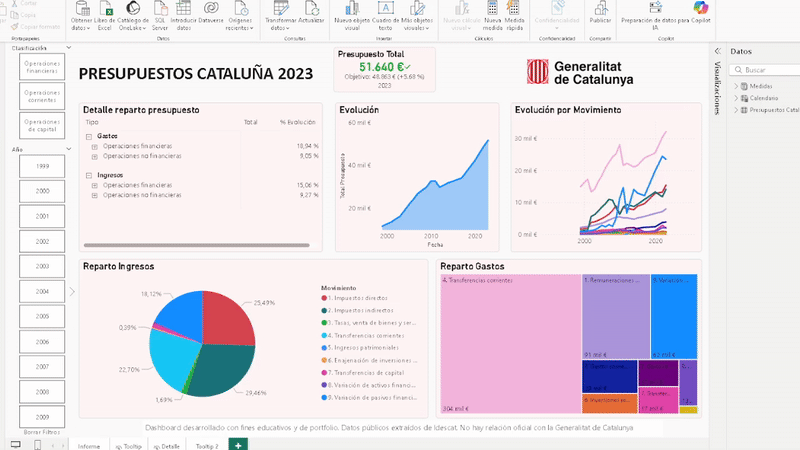Add a new page with the green plus button

coord(238,444)
